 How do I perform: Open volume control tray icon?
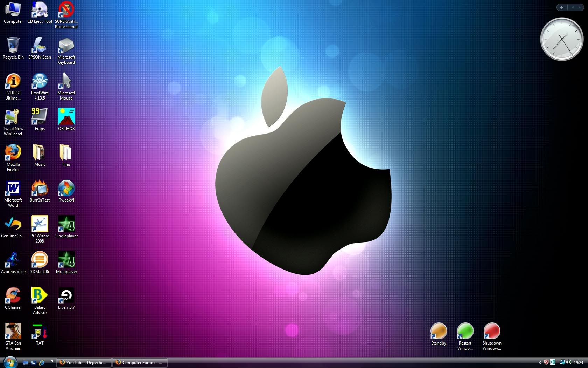pos(568,362)
